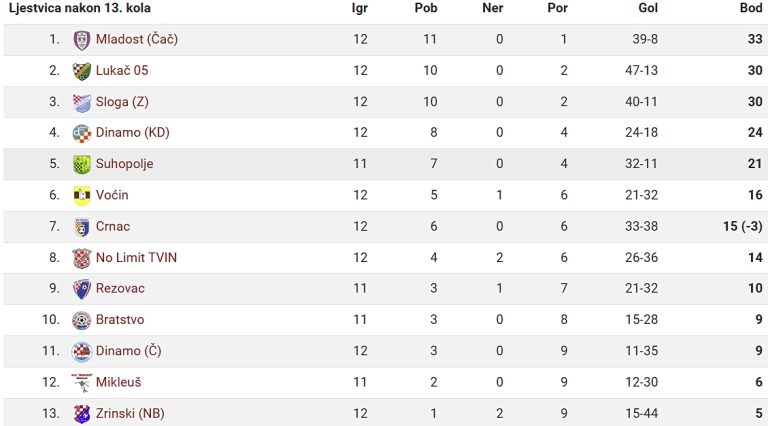Click the Rezovac club crest
The height and width of the screenshot is (426, 768).
tap(82, 289)
